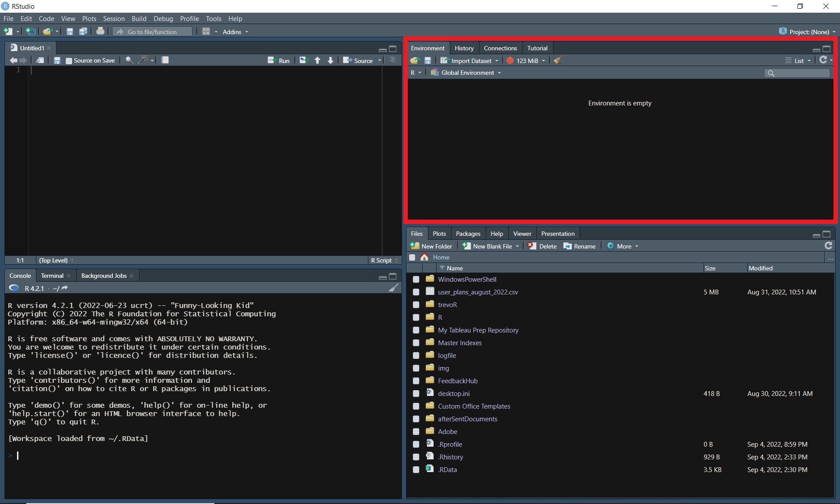Viewport: 840px width, 504px height.
Task: Refresh the Environment pane
Action: pos(823,60)
